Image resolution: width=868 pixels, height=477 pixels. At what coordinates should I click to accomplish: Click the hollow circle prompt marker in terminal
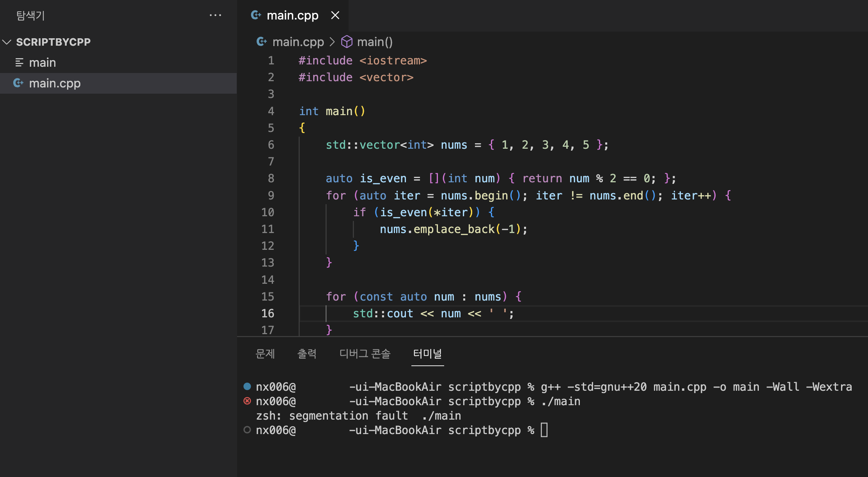[x=247, y=430]
